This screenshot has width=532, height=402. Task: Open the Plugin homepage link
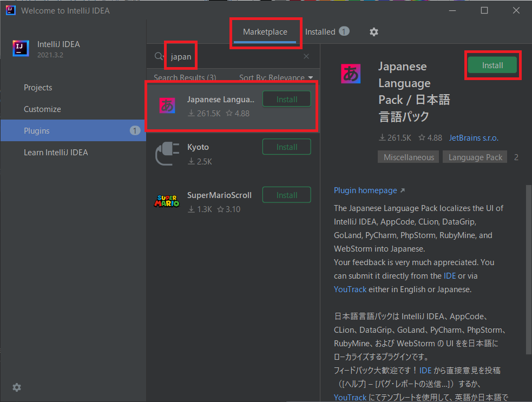(365, 190)
